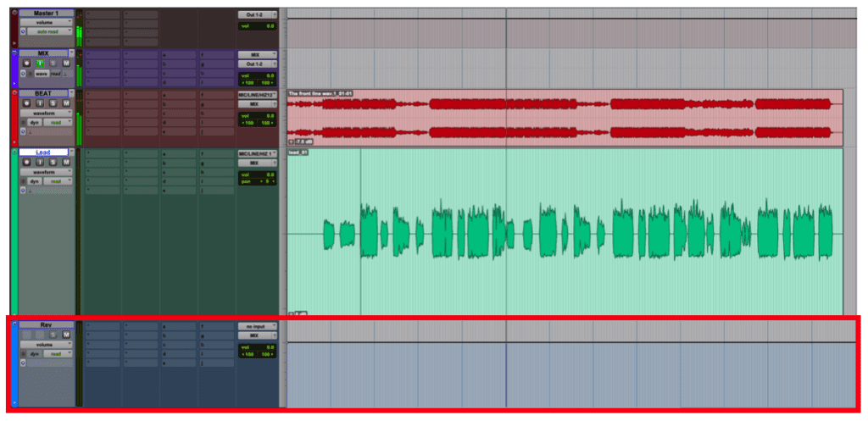Click the Lead track freeze icon
This screenshot has width=868, height=421.
(x=23, y=181)
